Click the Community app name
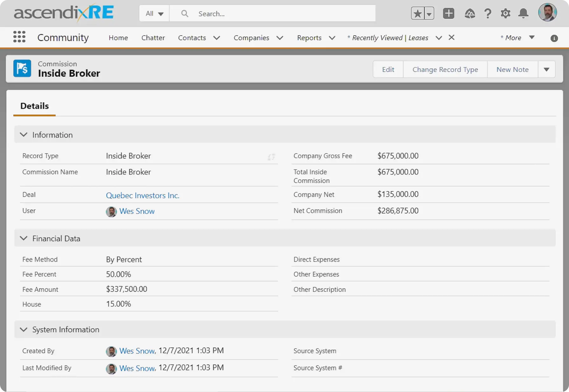This screenshot has width=569, height=392. pos(63,38)
